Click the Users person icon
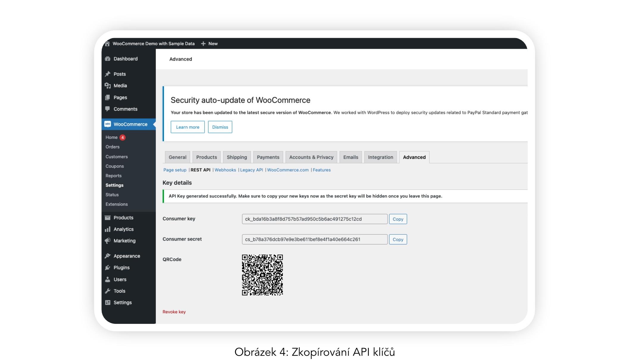 click(108, 280)
